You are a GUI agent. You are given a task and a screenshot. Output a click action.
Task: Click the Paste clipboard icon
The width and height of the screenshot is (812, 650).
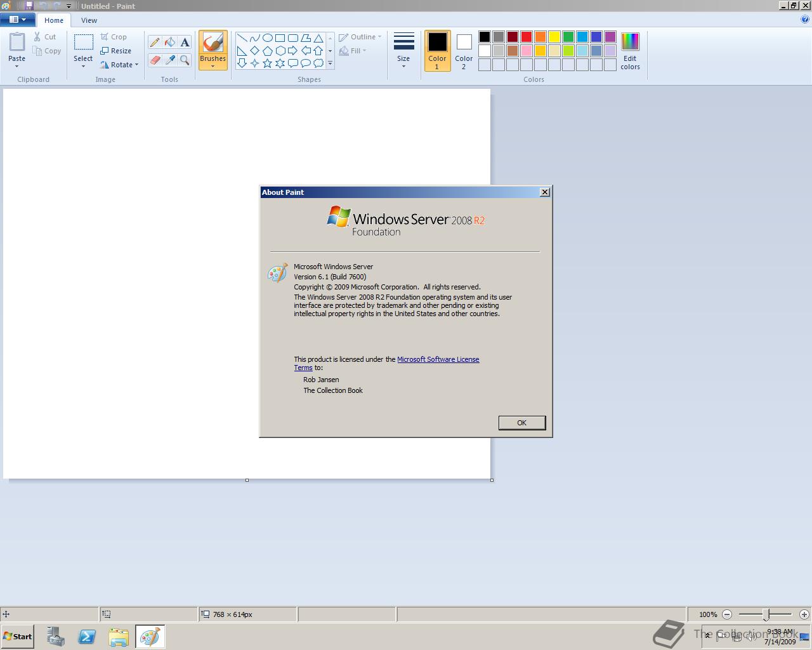tap(17, 42)
